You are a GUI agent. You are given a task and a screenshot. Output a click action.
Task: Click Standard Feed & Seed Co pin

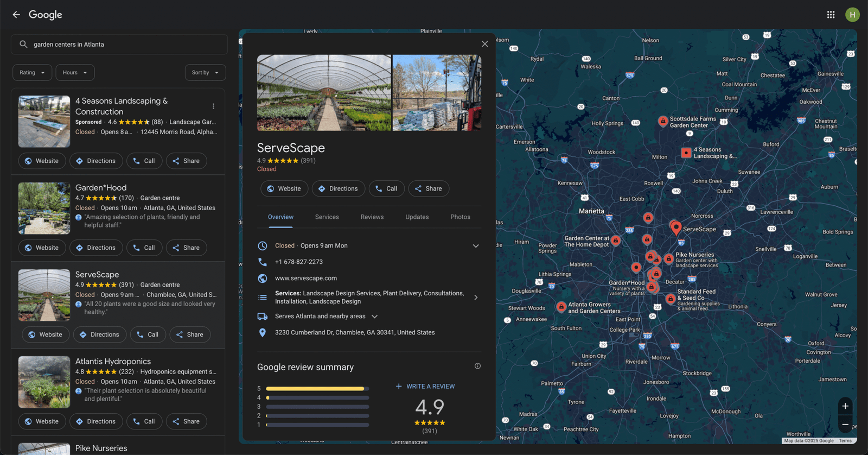671,299
